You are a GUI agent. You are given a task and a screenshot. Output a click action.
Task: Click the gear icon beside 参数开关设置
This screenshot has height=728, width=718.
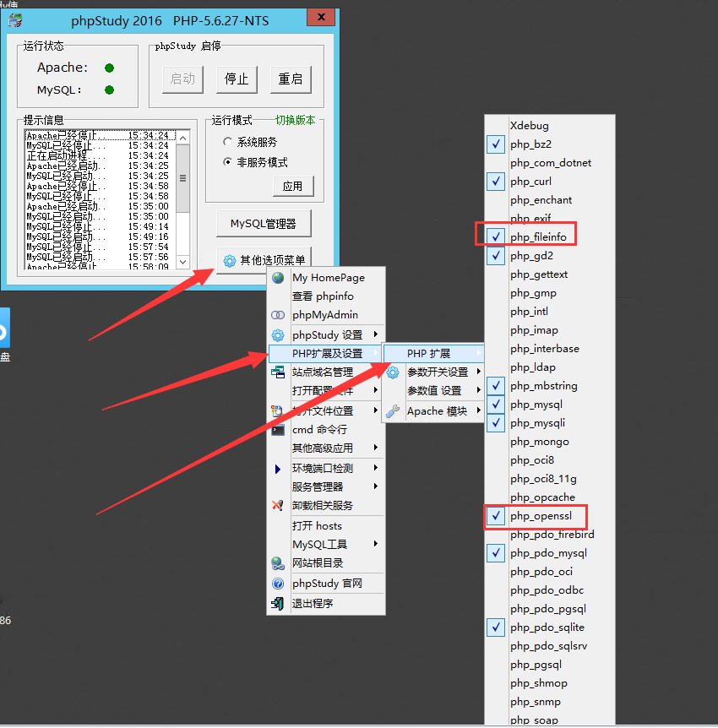coord(393,372)
